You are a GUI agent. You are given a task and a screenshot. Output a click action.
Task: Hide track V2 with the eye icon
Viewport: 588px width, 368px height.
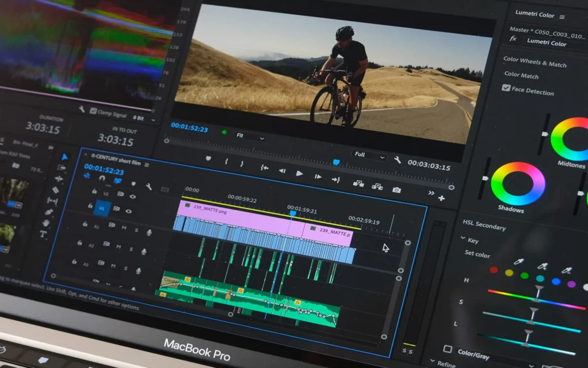point(132,196)
